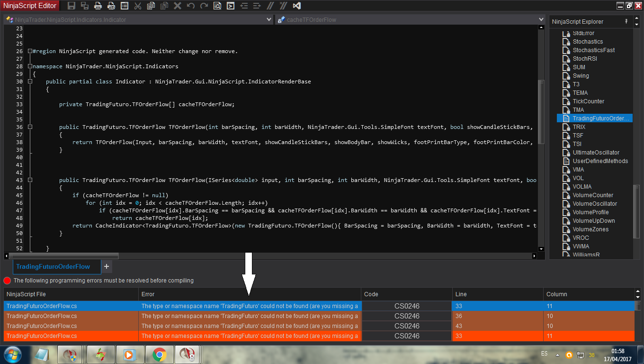The image size is (644, 364).
Task: Click line 49 return CacheIndicator statement
Action: [x=304, y=226]
